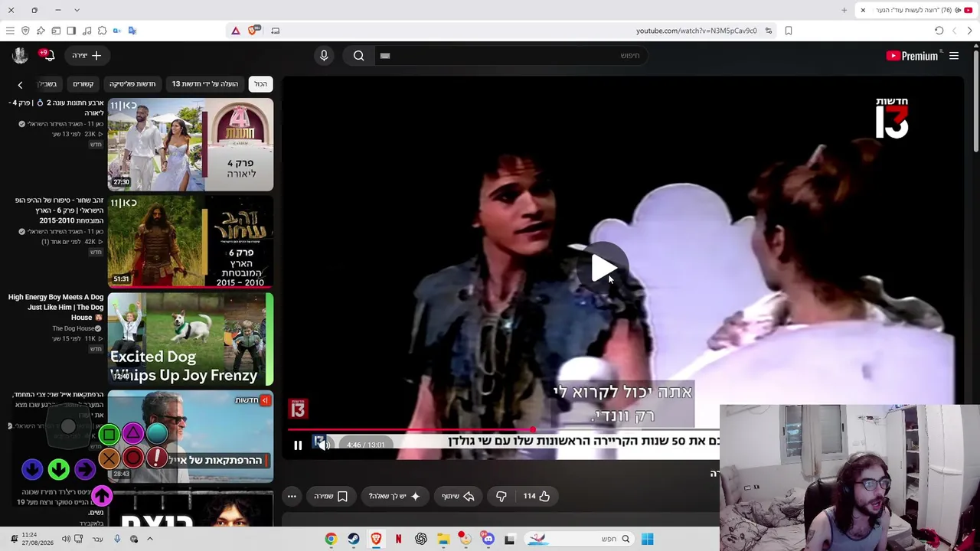This screenshot has width=980, height=551.
Task: Open the music note playlist icon
Action: (87, 31)
